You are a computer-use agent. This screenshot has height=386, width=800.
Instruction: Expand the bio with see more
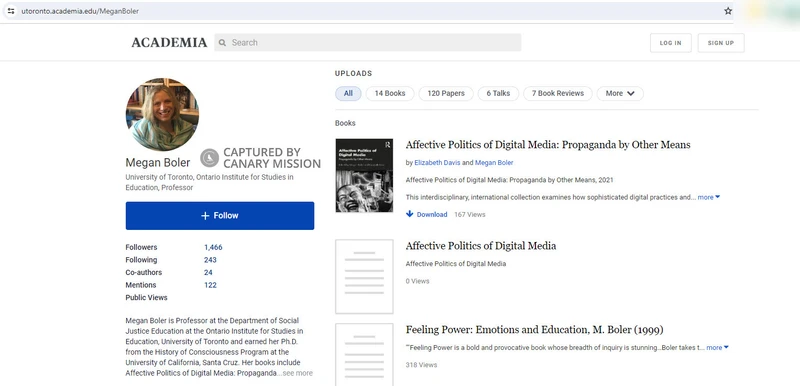[x=297, y=373]
